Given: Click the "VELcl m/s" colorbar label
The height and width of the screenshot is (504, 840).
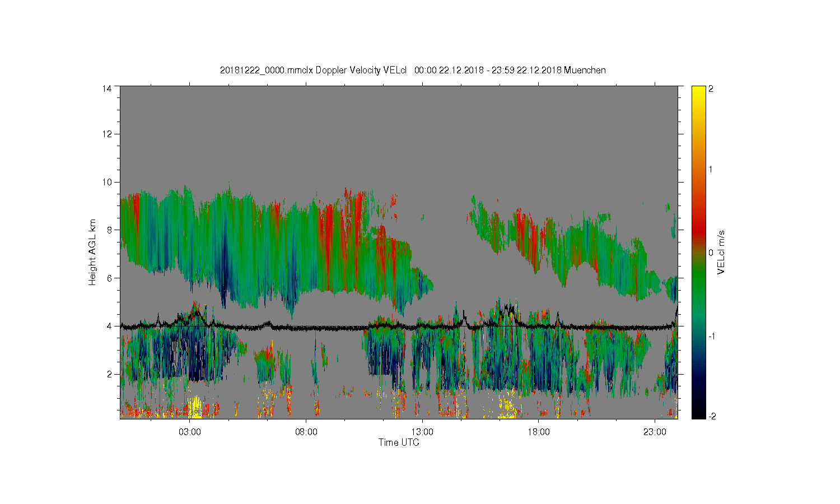Looking at the screenshot, I should (721, 252).
